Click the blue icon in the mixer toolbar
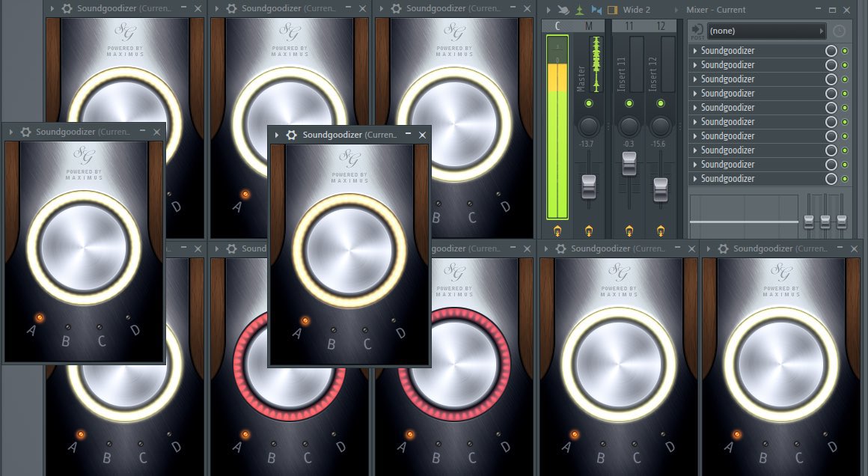868x476 pixels. click(596, 10)
